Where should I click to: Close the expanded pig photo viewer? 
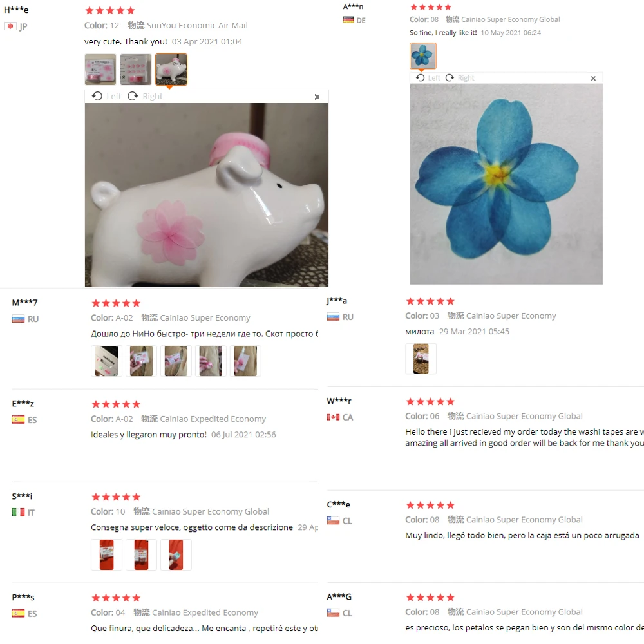coord(317,97)
